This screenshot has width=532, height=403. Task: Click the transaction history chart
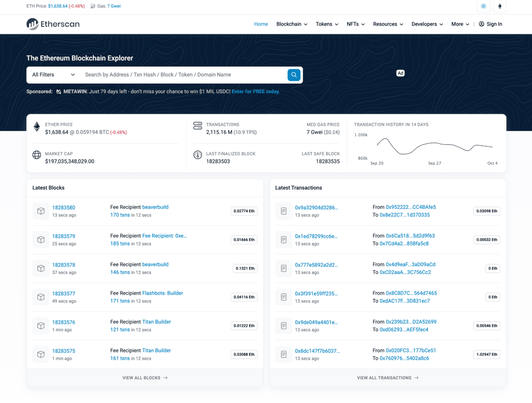point(434,147)
